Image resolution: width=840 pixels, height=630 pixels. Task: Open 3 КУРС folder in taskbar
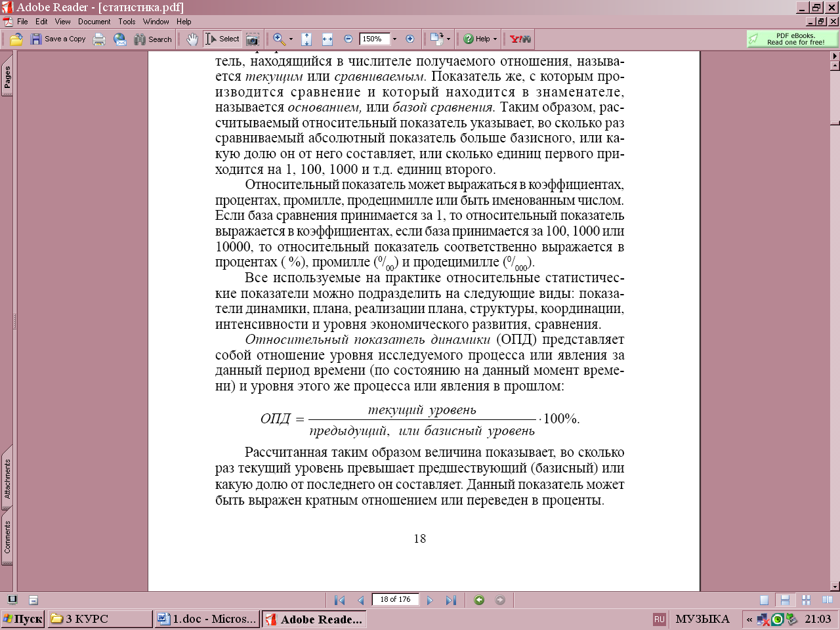(x=100, y=619)
